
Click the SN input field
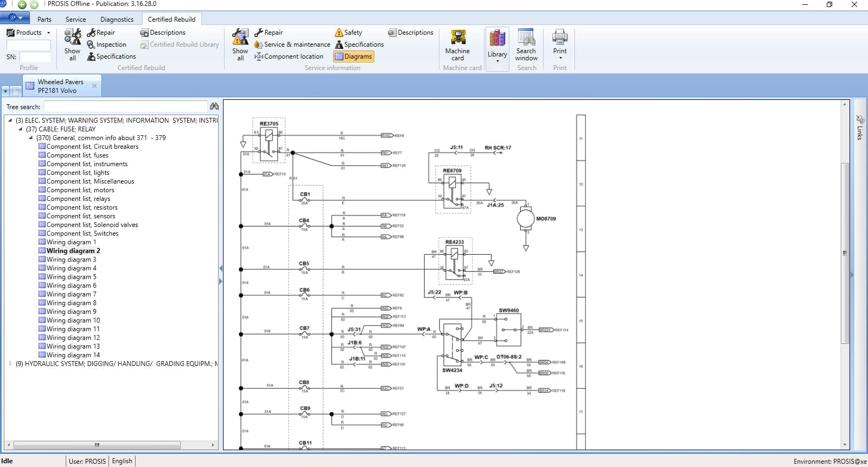coord(35,56)
